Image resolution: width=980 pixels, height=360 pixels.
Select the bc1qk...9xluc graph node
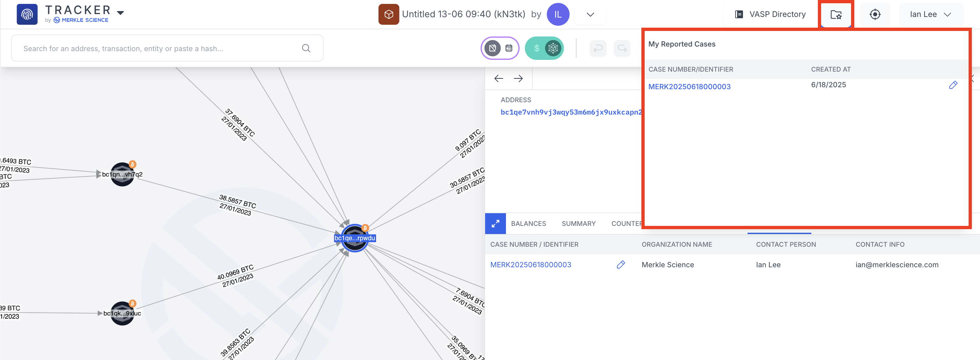pos(122,313)
